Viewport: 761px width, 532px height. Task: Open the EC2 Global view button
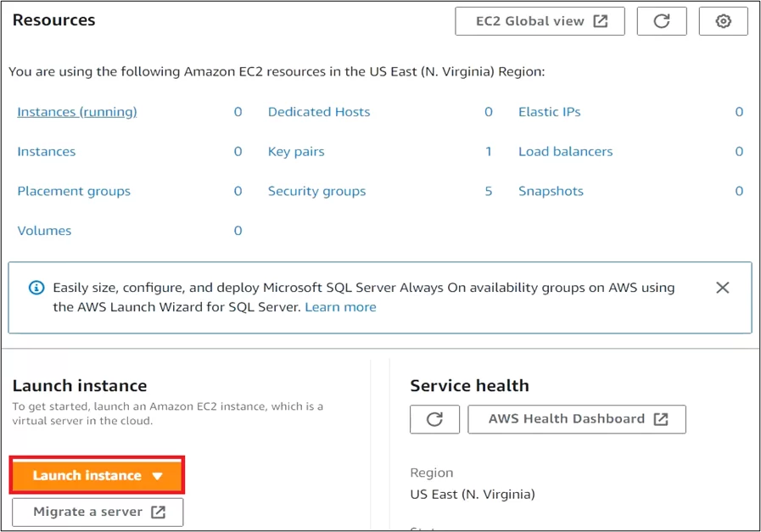(540, 21)
